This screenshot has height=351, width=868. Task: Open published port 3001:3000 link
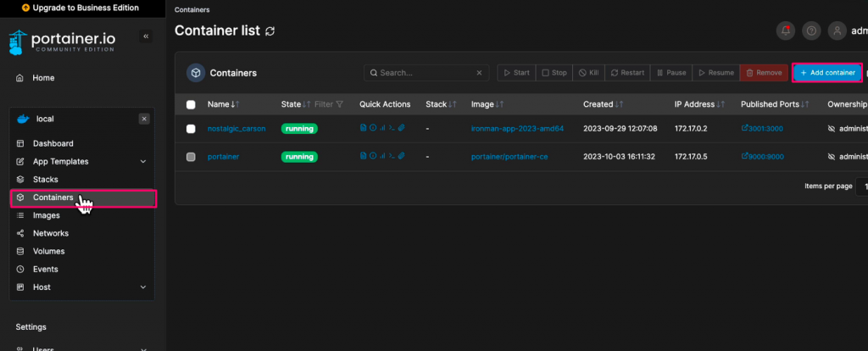click(762, 128)
